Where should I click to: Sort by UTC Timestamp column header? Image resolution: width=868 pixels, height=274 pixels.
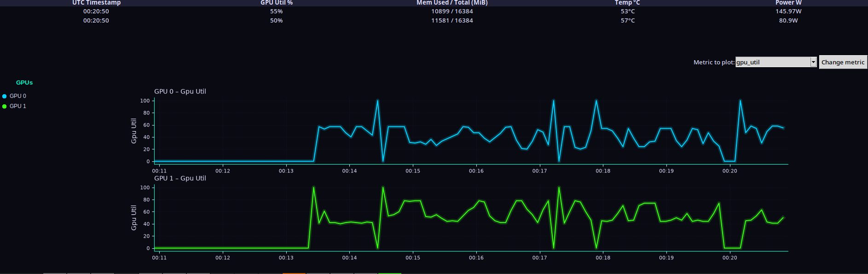click(x=97, y=3)
